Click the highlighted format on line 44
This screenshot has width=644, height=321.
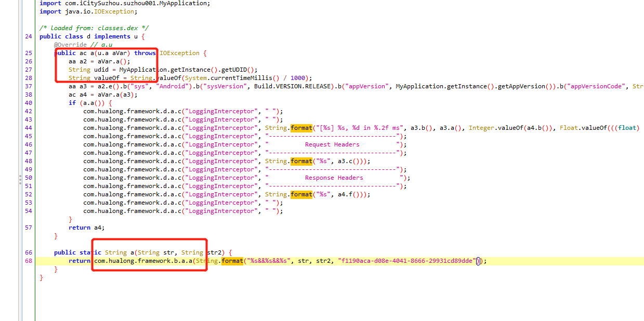coord(301,128)
